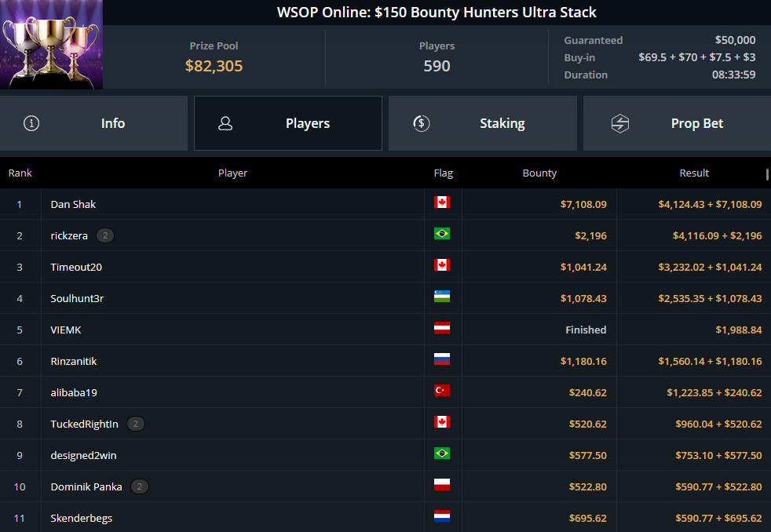Click the re-entry badge beside rickzera

(x=104, y=235)
